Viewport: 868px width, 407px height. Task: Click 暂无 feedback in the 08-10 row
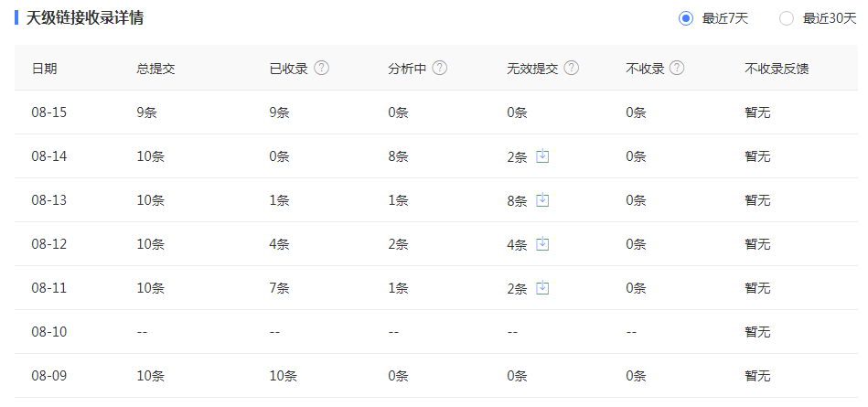[x=757, y=332]
